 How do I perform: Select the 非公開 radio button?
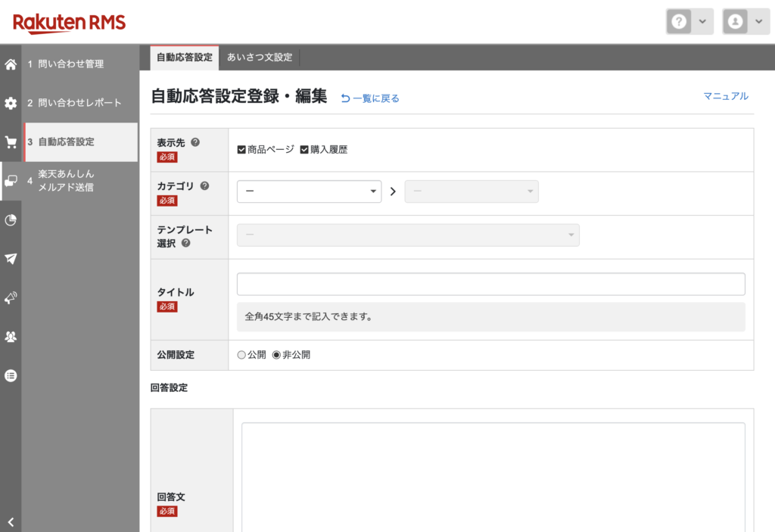(x=277, y=355)
